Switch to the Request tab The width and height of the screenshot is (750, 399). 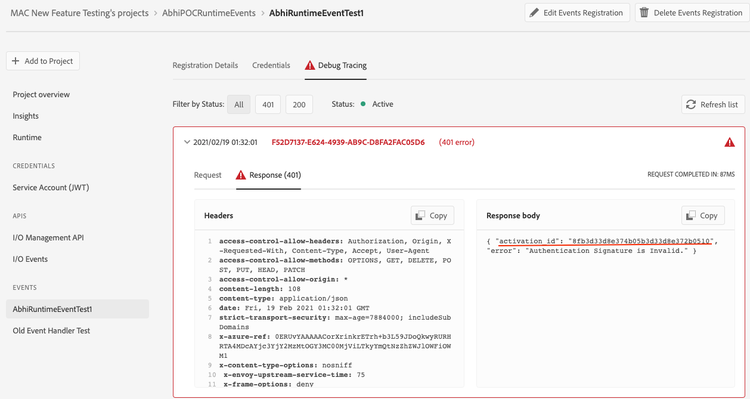tap(208, 175)
